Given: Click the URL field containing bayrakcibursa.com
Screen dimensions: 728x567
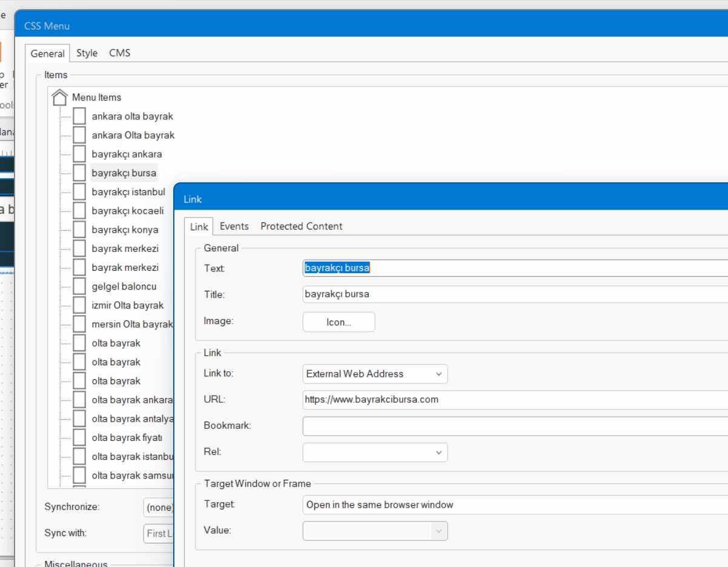Looking at the screenshot, I should pos(515,400).
